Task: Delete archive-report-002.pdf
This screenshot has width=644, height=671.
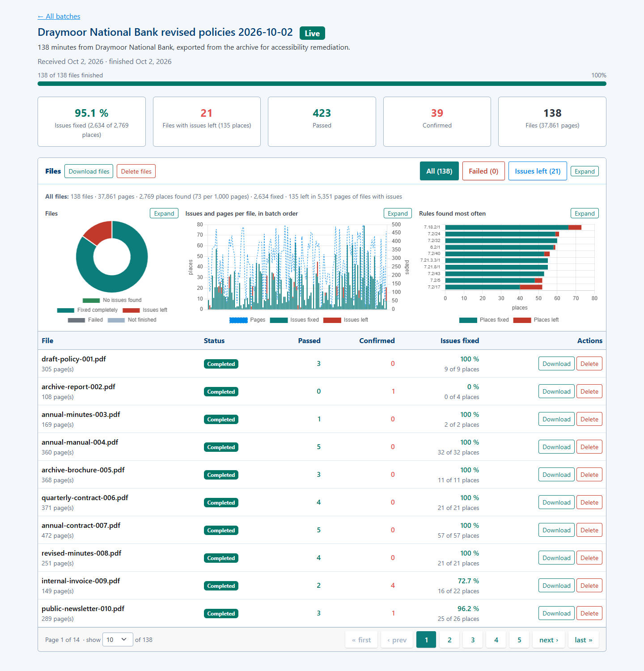Action: [589, 391]
